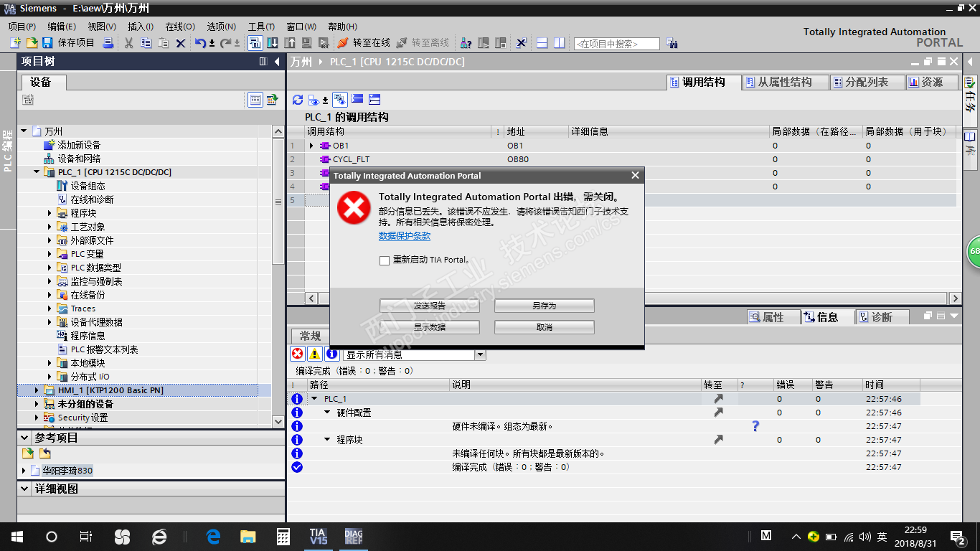Switch to the 诊断 tab in inspector
This screenshot has height=551, width=980.
click(882, 317)
